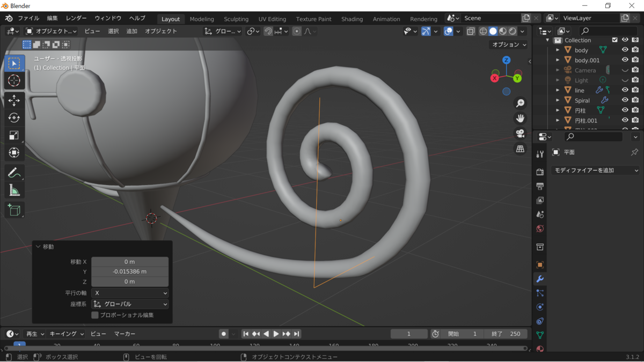This screenshot has height=362, width=644.
Task: Toggle snapping magnet in viewport header
Action: (268, 31)
